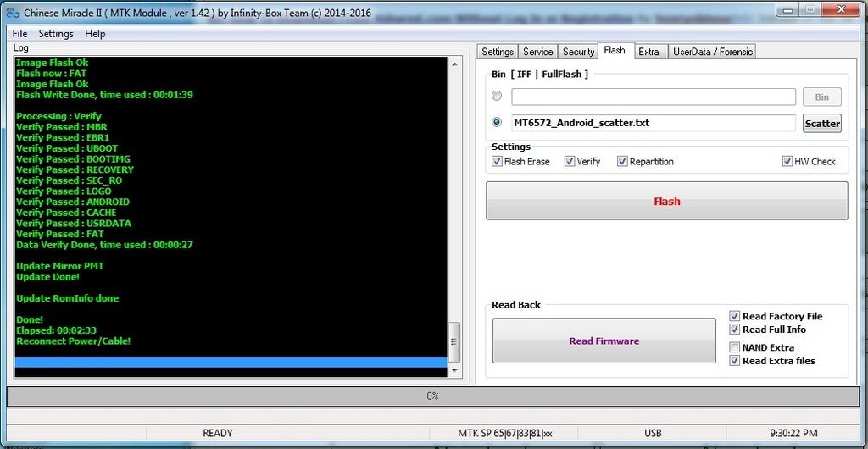Open the Settings menu
Viewport: 868px width, 449px height.
56,34
